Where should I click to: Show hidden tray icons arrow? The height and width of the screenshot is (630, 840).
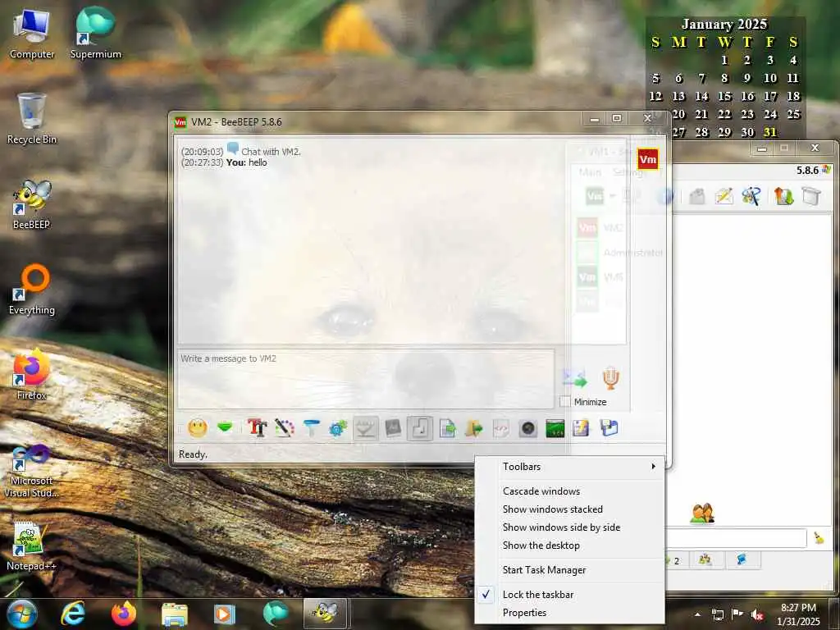(697, 614)
